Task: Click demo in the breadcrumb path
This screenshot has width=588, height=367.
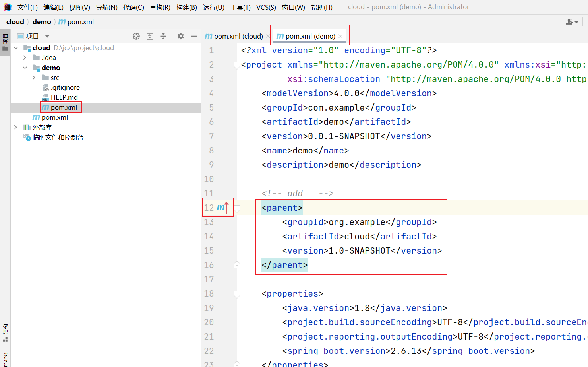Action: click(42, 22)
